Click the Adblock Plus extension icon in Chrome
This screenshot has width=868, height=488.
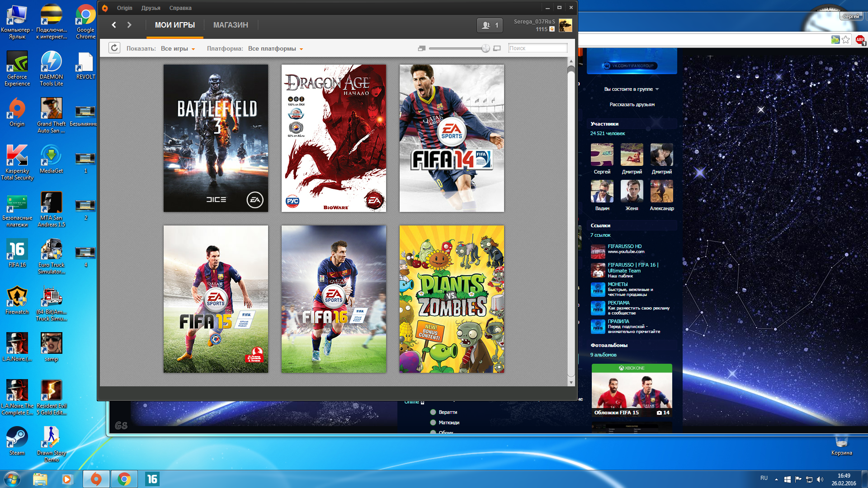[859, 40]
